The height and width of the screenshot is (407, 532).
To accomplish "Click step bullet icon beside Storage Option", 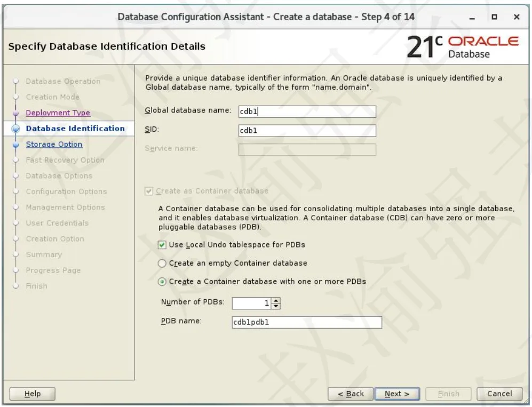I will (x=15, y=145).
